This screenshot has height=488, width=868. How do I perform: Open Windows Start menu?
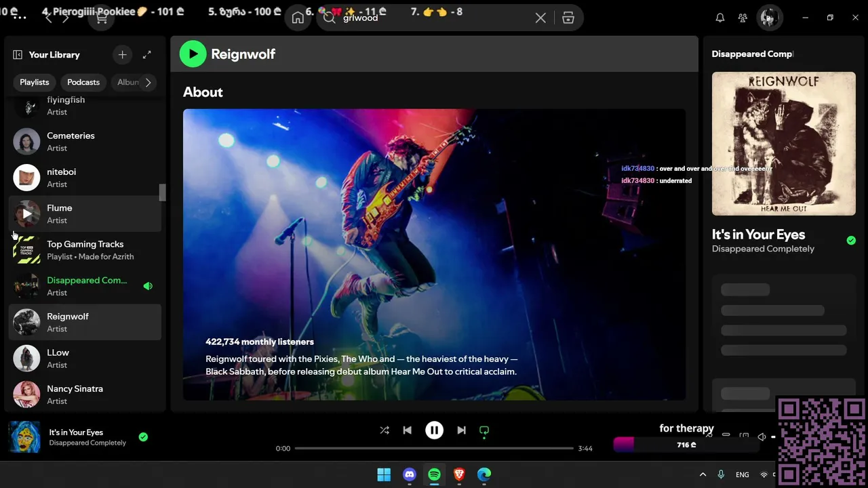coord(384,474)
